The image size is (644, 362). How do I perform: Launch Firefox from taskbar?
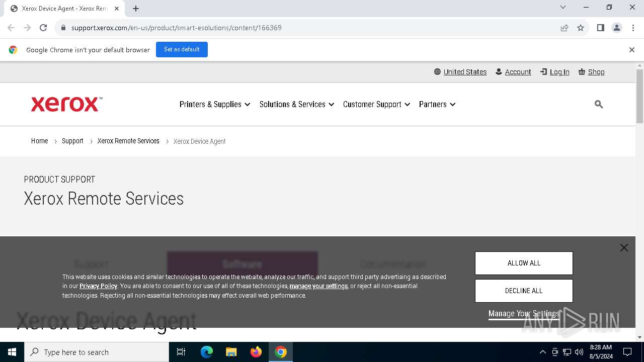pyautogui.click(x=256, y=352)
